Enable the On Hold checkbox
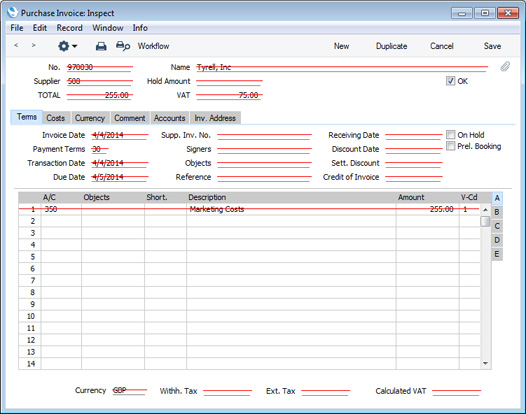 (x=451, y=135)
